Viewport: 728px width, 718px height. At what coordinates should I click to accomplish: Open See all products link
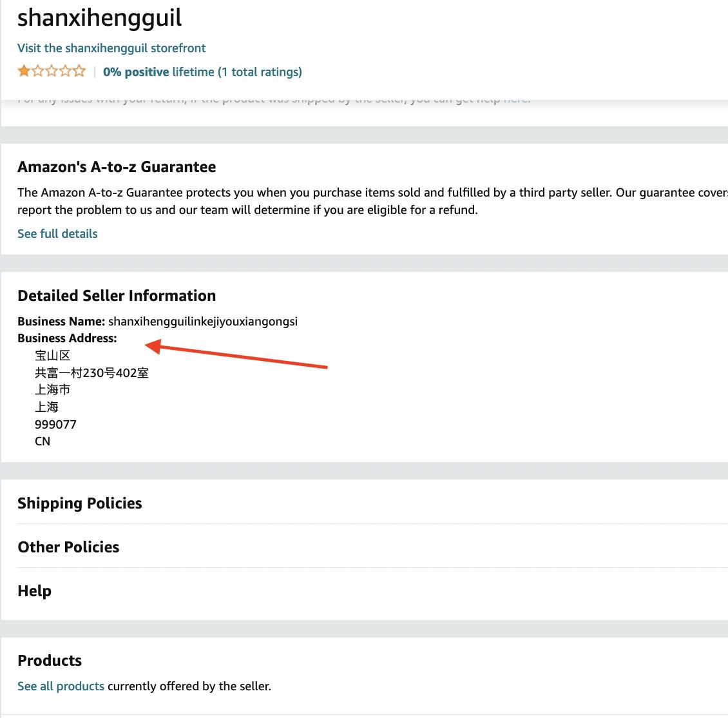pyautogui.click(x=61, y=686)
